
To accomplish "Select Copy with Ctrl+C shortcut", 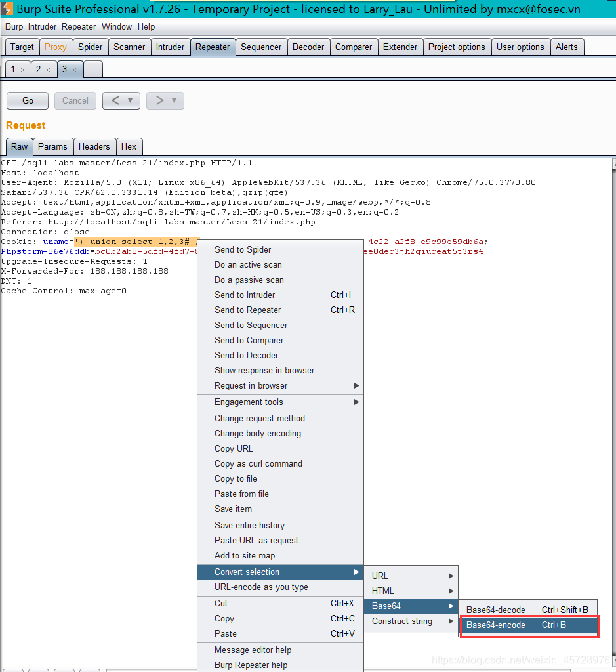I will click(280, 618).
